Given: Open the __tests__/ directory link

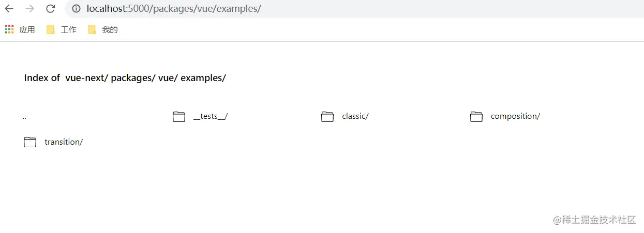Looking at the screenshot, I should pyautogui.click(x=211, y=116).
